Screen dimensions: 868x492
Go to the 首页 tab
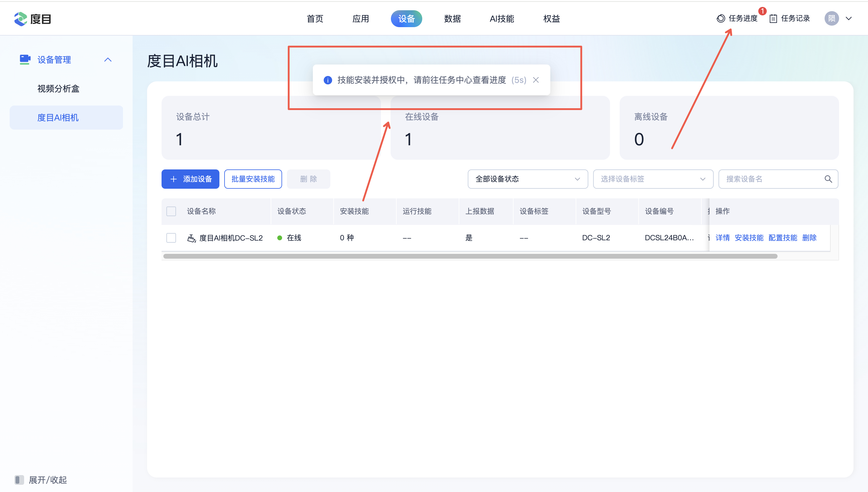click(315, 19)
